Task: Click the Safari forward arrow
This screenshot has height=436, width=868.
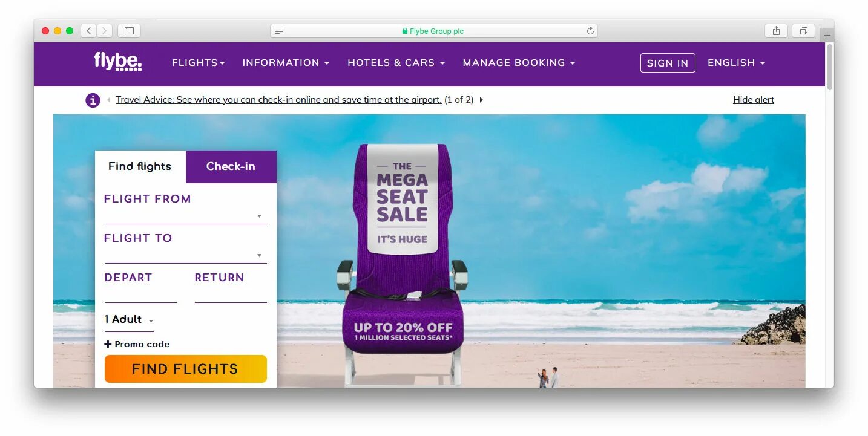Action: tap(105, 31)
